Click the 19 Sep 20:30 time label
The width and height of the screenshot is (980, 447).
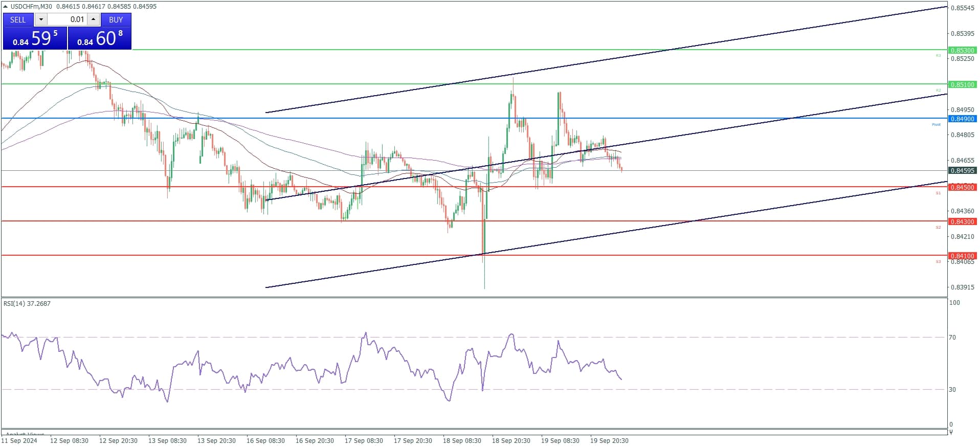(x=609, y=440)
